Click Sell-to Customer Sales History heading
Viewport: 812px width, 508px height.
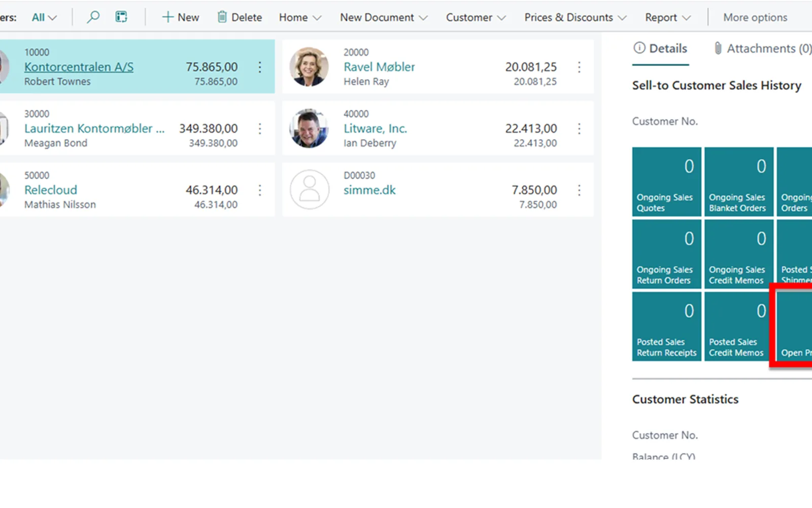[x=717, y=85]
